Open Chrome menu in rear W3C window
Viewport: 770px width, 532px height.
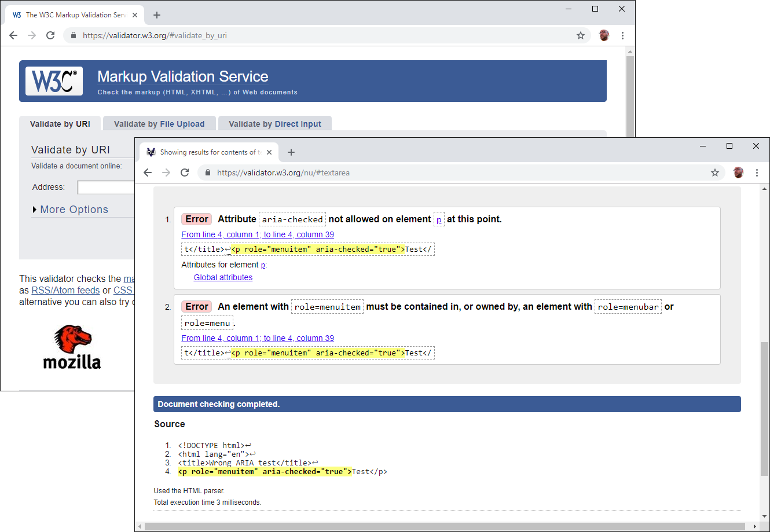pyautogui.click(x=622, y=35)
